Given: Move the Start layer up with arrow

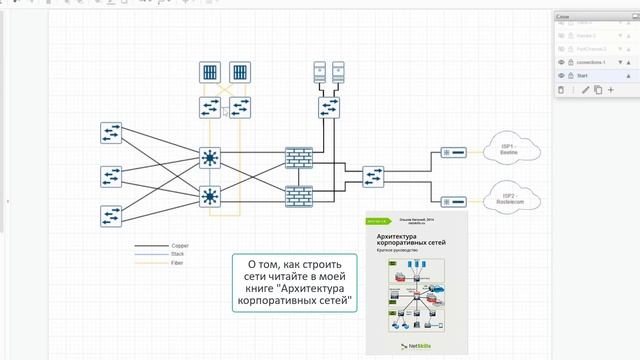Looking at the screenshot, I should pos(629,76).
